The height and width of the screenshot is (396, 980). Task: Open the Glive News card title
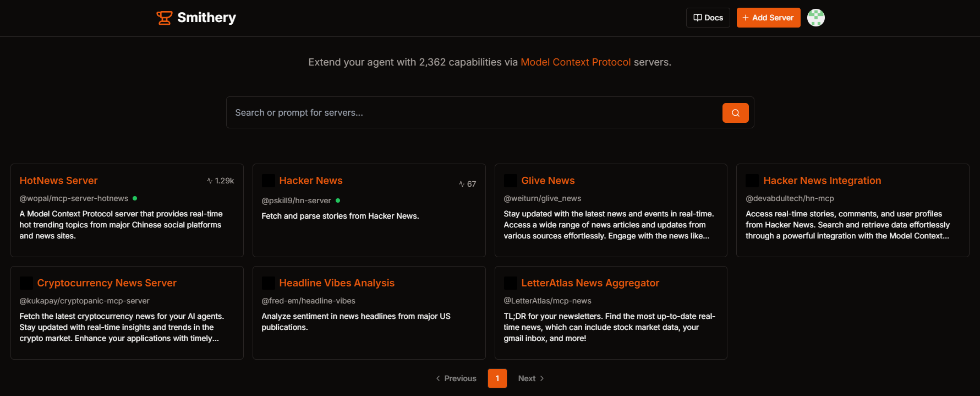tap(548, 181)
